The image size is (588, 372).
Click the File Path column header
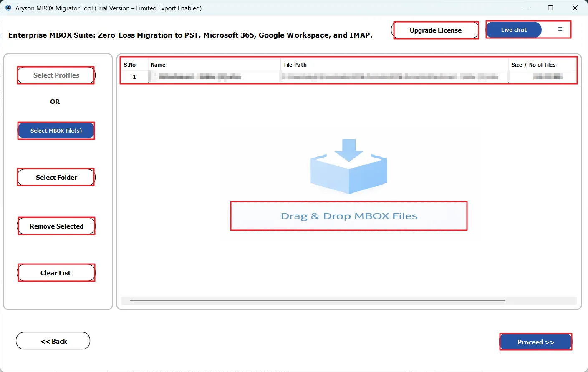tap(394, 65)
